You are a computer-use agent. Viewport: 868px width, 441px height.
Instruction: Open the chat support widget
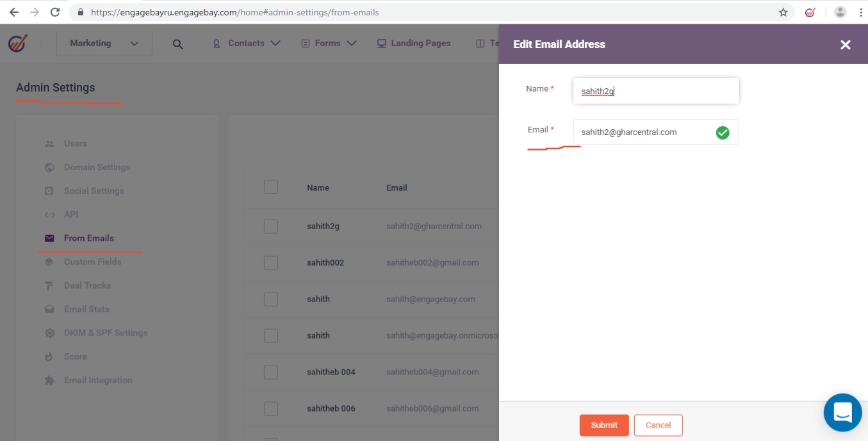tap(842, 412)
